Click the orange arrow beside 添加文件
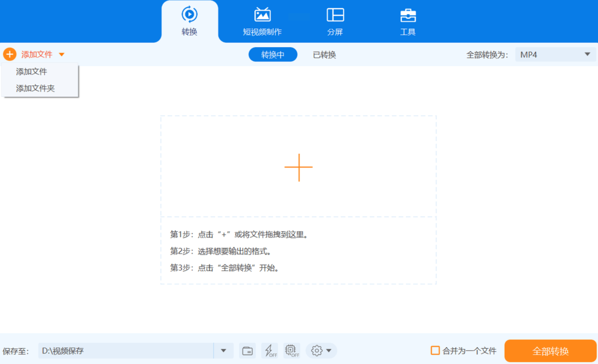Image resolution: width=598 pixels, height=364 pixels. 62,55
